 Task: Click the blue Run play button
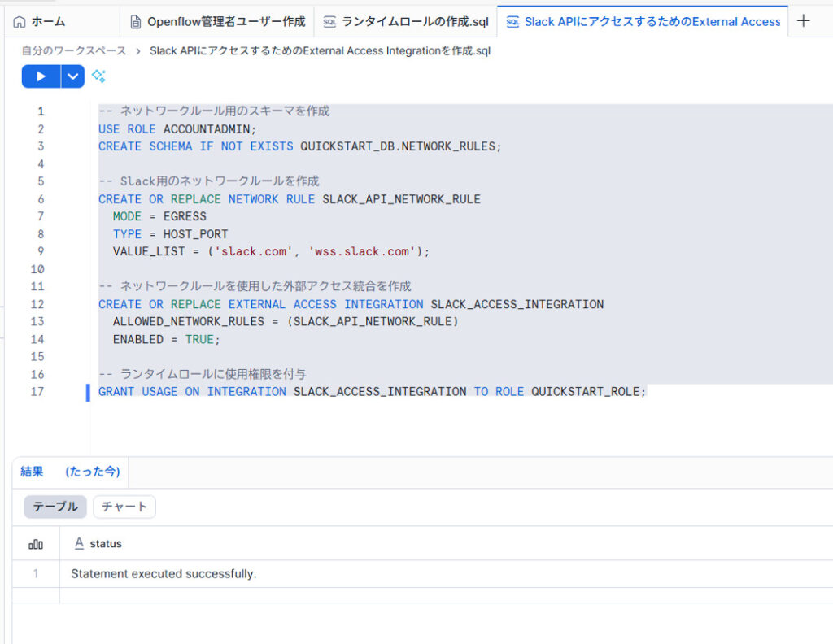(x=41, y=76)
